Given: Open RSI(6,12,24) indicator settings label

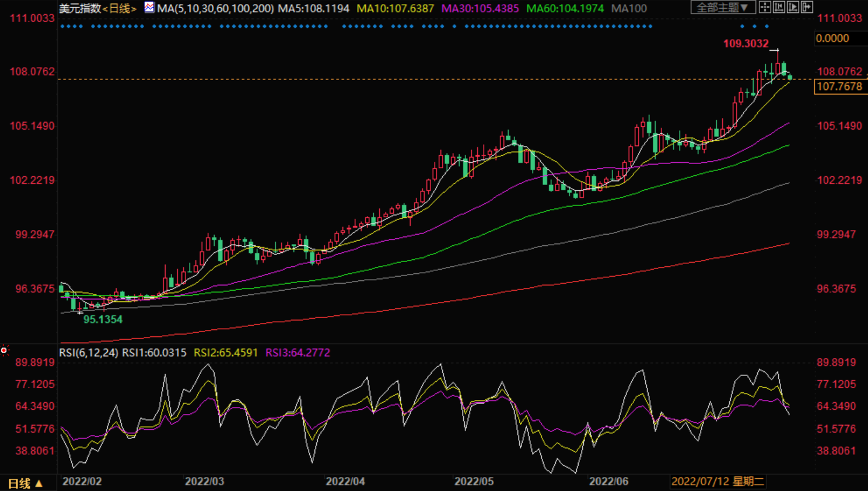Looking at the screenshot, I should 88,353.
